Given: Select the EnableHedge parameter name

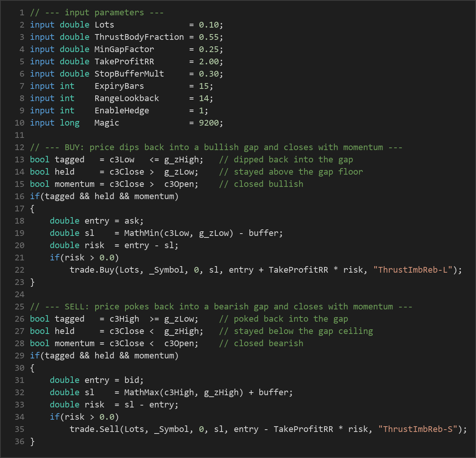Looking at the screenshot, I should pyautogui.click(x=122, y=111).
